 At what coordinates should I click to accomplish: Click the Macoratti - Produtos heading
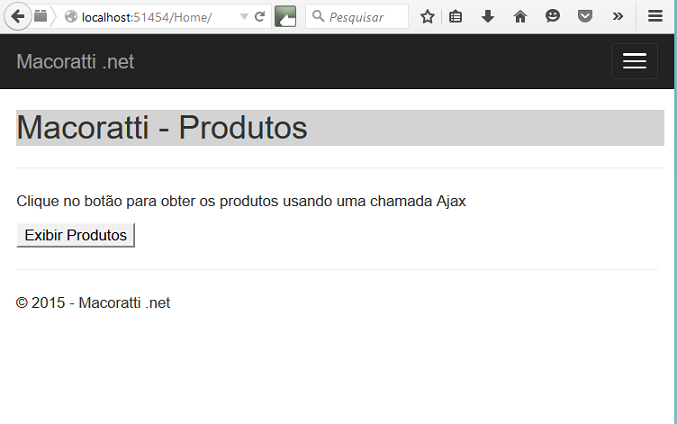pyautogui.click(x=162, y=128)
